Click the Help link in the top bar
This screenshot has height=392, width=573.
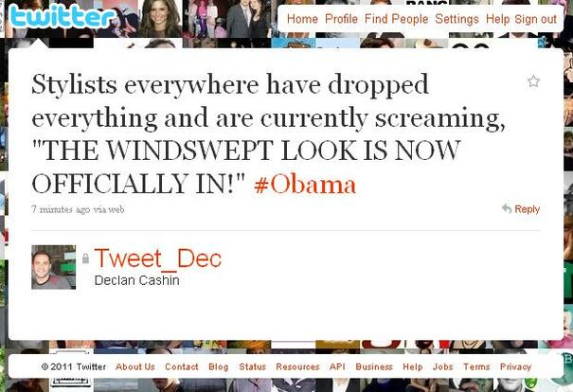coord(497,19)
